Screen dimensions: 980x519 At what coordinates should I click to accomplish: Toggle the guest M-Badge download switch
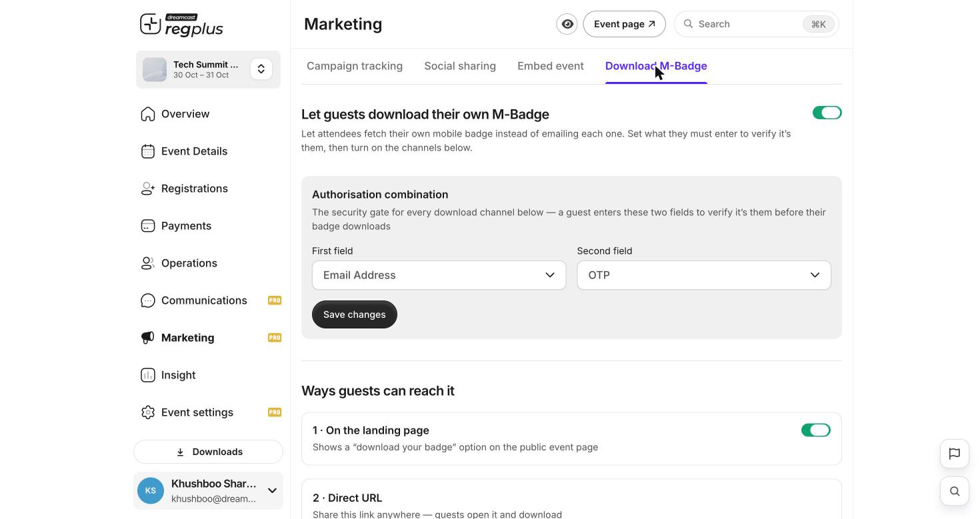[x=827, y=113]
